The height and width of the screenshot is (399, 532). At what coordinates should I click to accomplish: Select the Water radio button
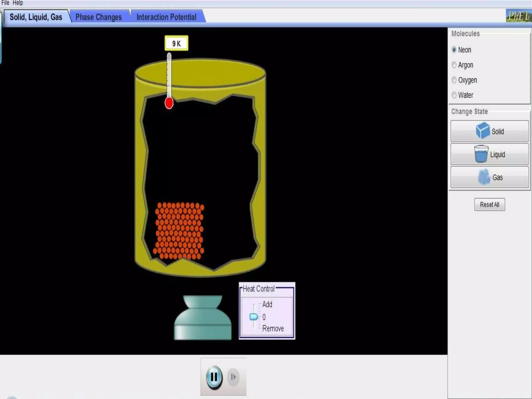click(x=454, y=95)
